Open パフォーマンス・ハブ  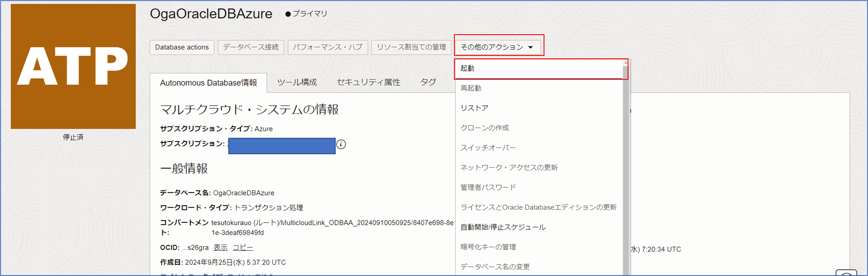coord(328,47)
